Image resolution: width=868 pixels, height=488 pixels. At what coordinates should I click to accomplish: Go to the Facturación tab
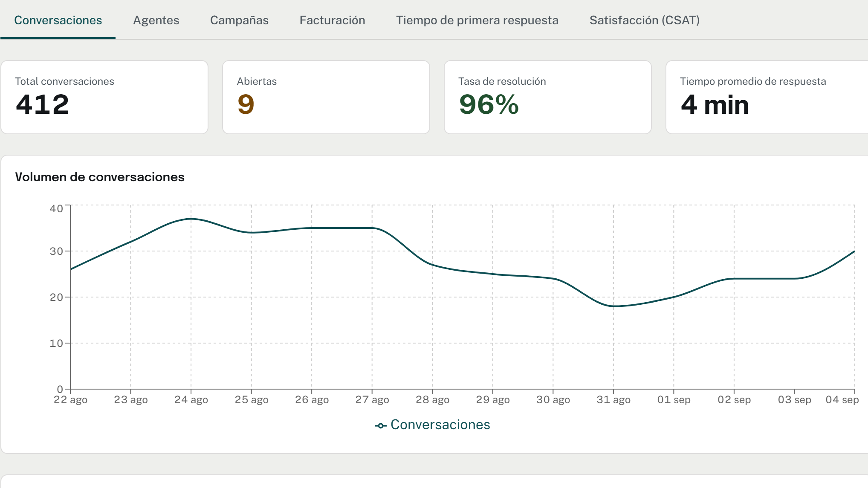[332, 20]
